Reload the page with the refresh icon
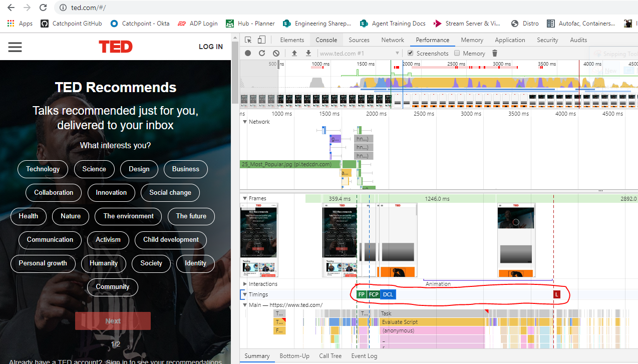Screen dimensions: 638x364 (x=43, y=8)
